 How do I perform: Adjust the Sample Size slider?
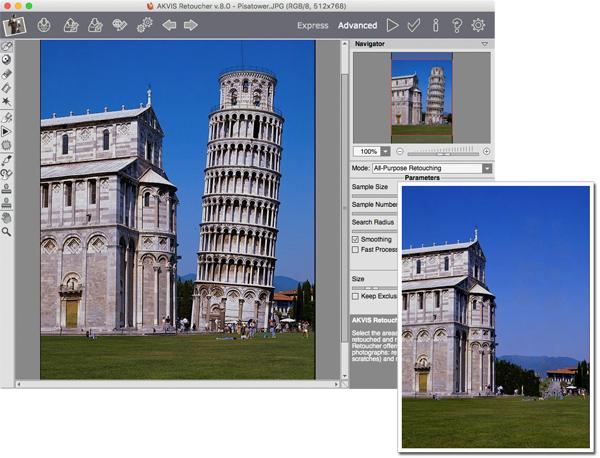[x=375, y=196]
